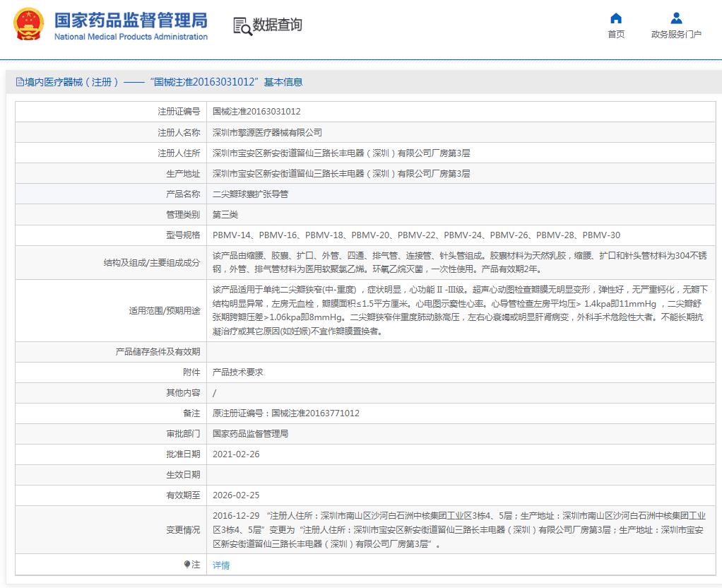Open the 数据查询 search icon
This screenshot has width=722, height=588.
tap(242, 26)
